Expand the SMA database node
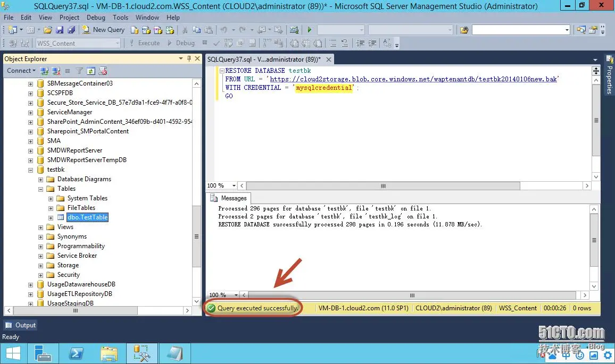 (x=31, y=141)
